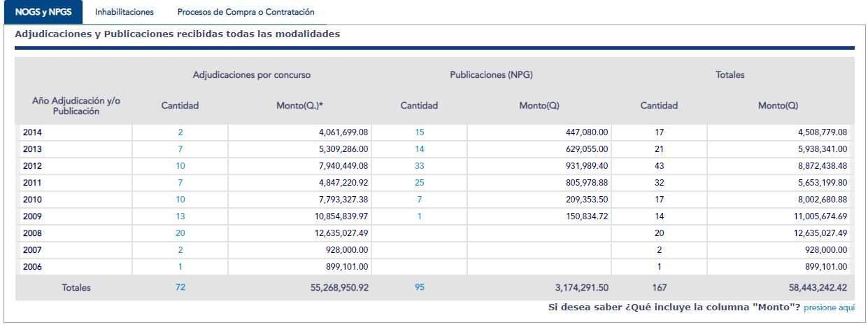Open 2006 adjudicaciones quantity 1
The width and height of the screenshot is (868, 332).
coord(180,267)
